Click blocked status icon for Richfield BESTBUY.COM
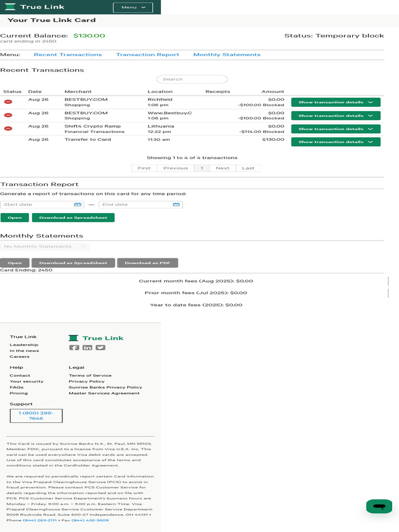 tap(8, 102)
